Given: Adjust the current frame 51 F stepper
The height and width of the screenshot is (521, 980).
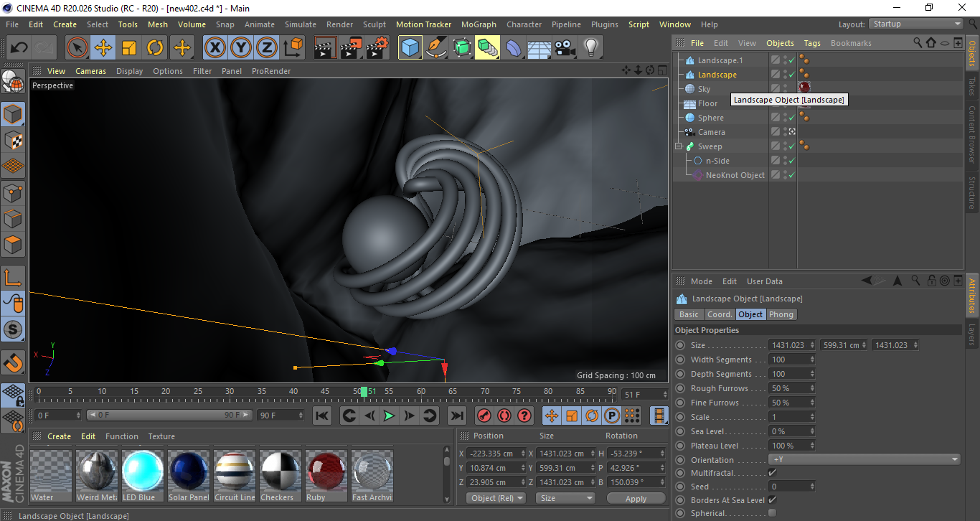Looking at the screenshot, I should click(665, 395).
